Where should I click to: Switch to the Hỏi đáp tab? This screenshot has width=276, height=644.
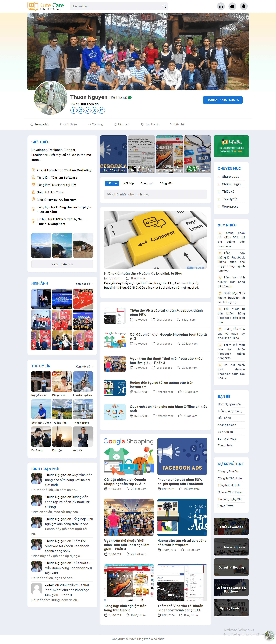129,184
